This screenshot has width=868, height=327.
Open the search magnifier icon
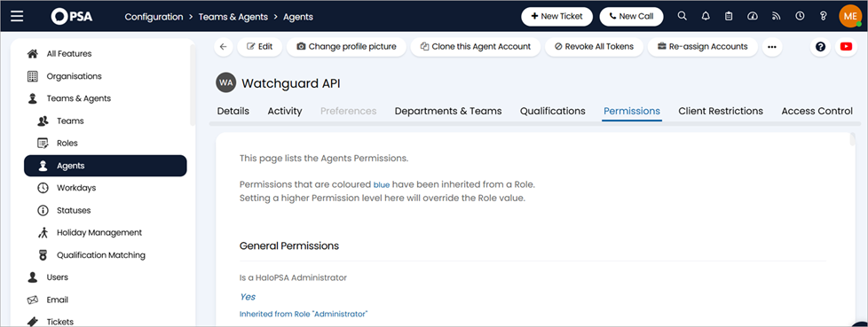[x=683, y=16]
